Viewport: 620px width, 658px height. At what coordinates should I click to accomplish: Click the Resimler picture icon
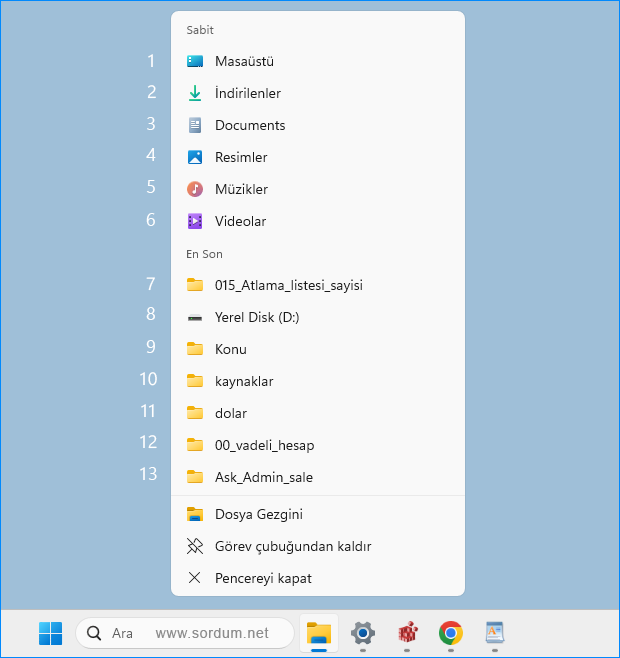pos(195,157)
